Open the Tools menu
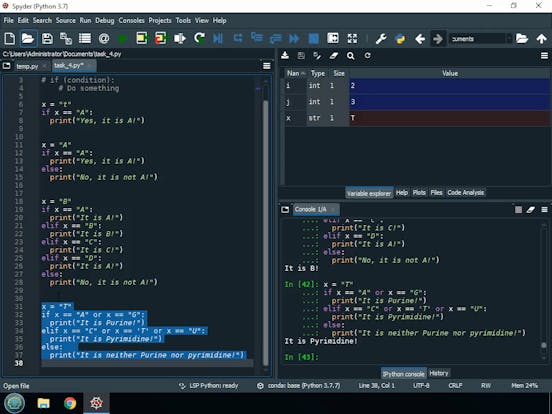Viewport: 552px width, 414px height. 183,20
